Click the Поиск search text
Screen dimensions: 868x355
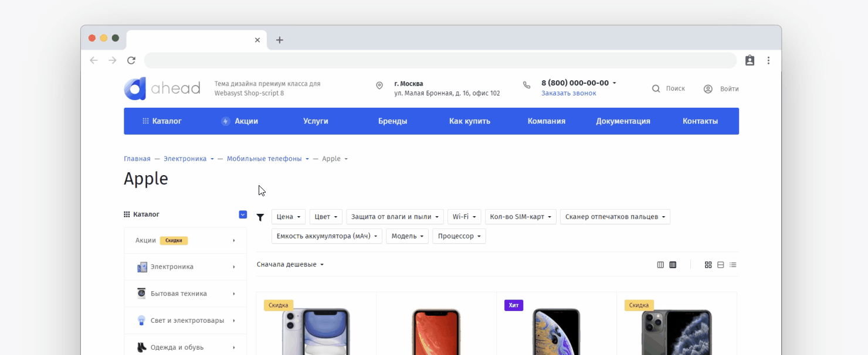[676, 89]
